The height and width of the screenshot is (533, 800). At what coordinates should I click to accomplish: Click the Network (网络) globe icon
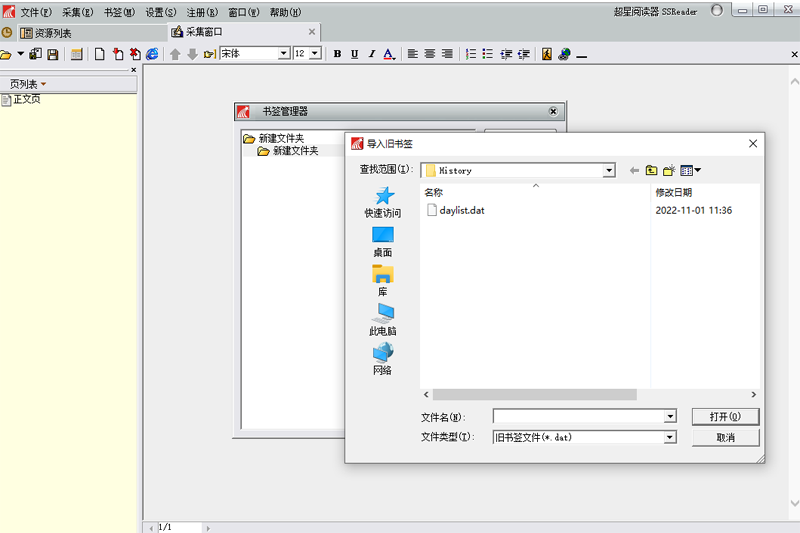[x=383, y=352]
